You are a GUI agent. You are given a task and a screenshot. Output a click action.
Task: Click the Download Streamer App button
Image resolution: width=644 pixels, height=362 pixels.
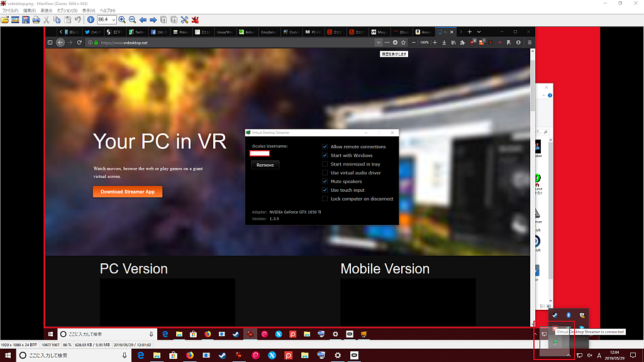point(128,192)
